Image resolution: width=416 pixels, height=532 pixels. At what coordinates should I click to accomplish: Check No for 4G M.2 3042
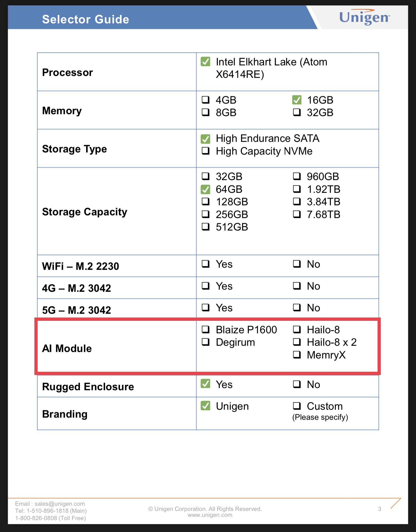click(x=297, y=286)
